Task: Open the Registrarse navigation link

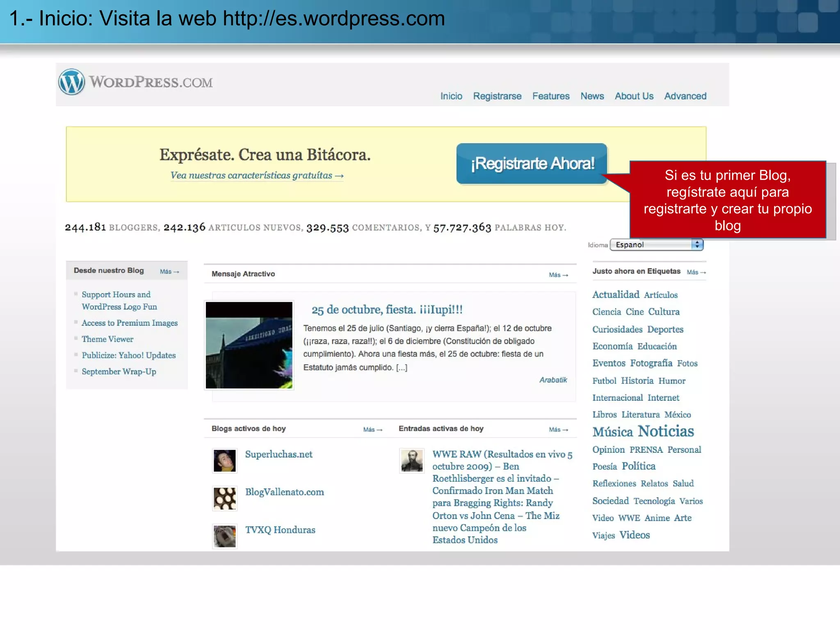Action: 497,96
